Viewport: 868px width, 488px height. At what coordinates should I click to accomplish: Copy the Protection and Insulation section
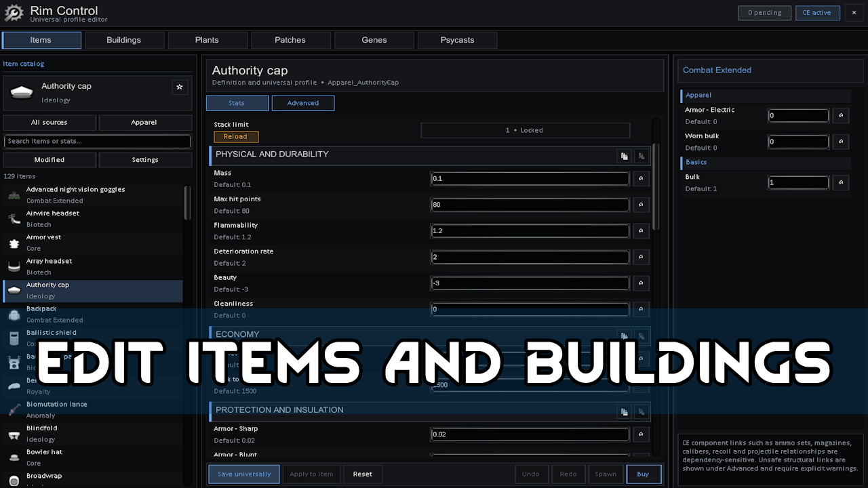point(623,412)
